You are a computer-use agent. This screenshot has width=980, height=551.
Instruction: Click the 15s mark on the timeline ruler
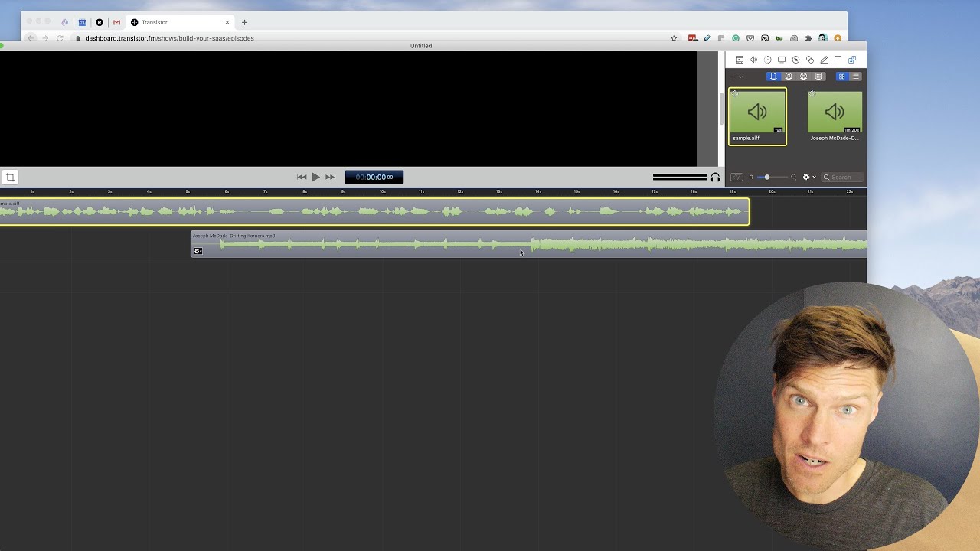point(577,191)
